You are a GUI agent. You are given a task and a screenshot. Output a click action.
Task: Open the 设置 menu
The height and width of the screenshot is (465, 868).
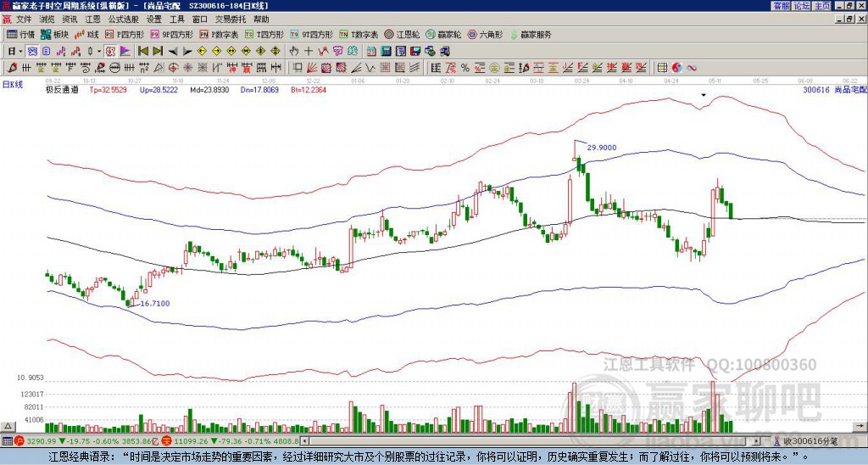coord(154,20)
